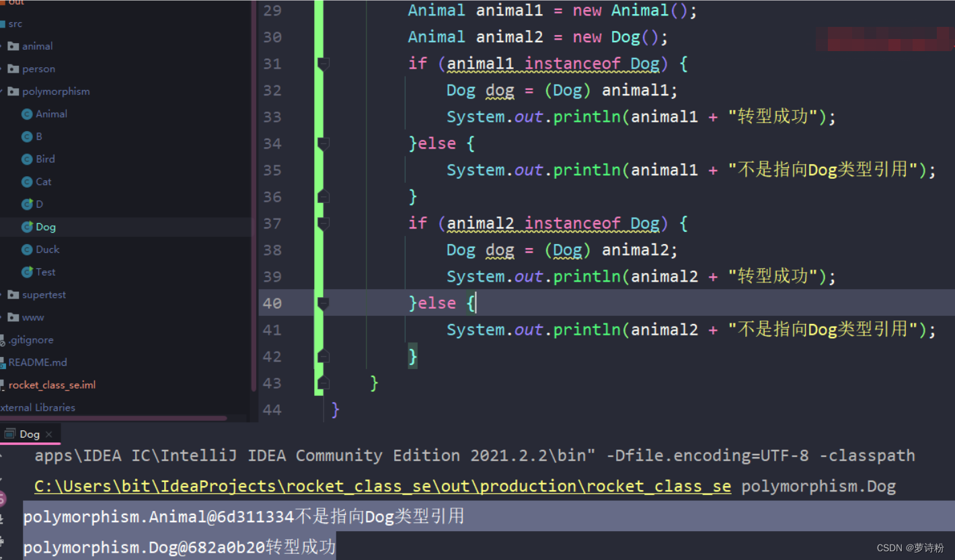Click '(Dog) animal2;' cast on line 38
This screenshot has height=560, width=955.
[x=611, y=250]
